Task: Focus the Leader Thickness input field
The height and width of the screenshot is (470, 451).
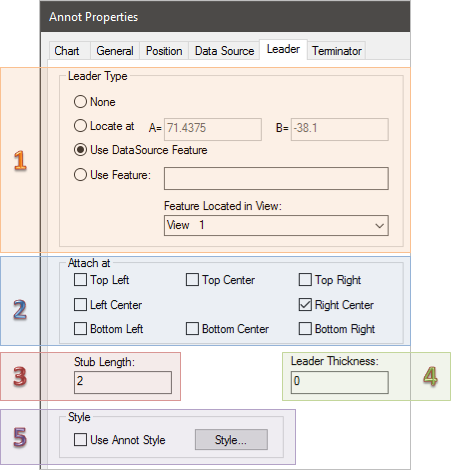Action: (340, 382)
